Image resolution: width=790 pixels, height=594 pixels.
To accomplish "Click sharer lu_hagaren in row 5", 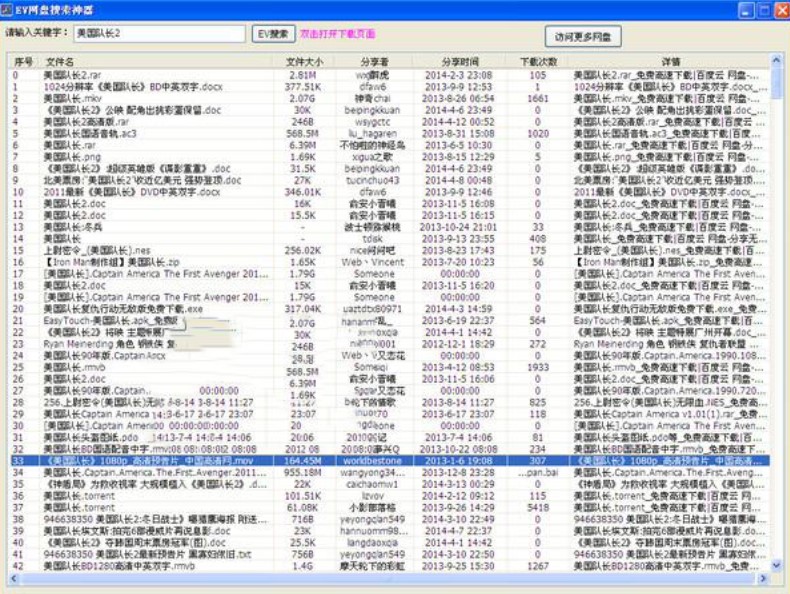I will coord(372,134).
